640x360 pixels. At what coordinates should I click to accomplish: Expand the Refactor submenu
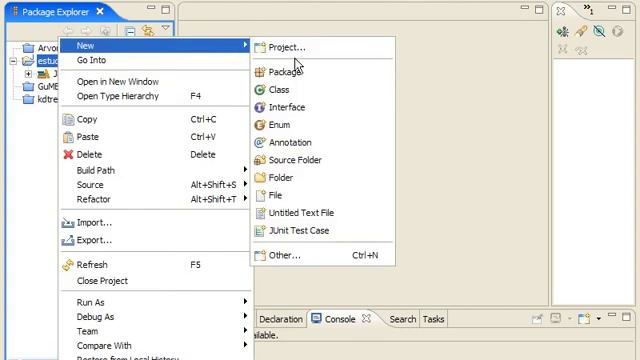155,199
